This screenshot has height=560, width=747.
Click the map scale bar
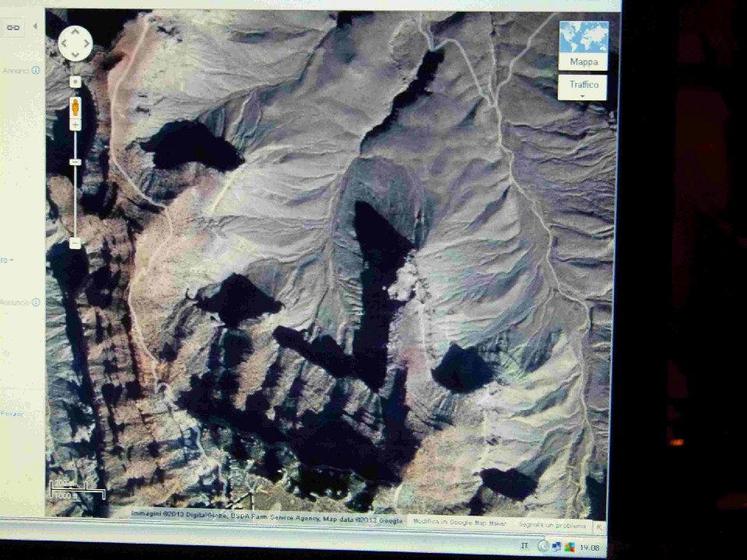(x=78, y=490)
